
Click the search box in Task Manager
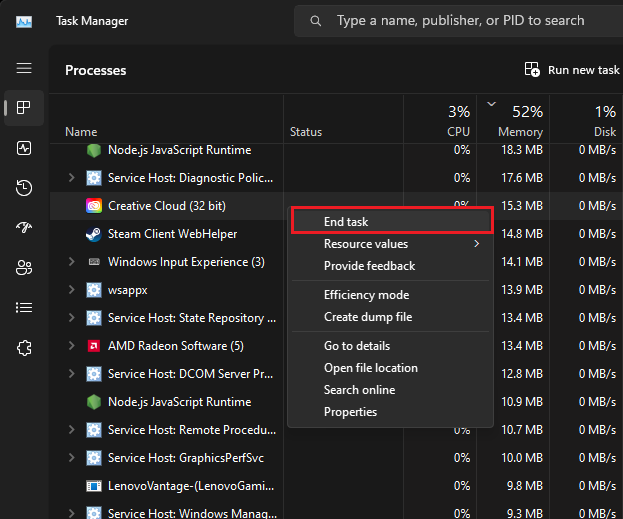tap(460, 20)
